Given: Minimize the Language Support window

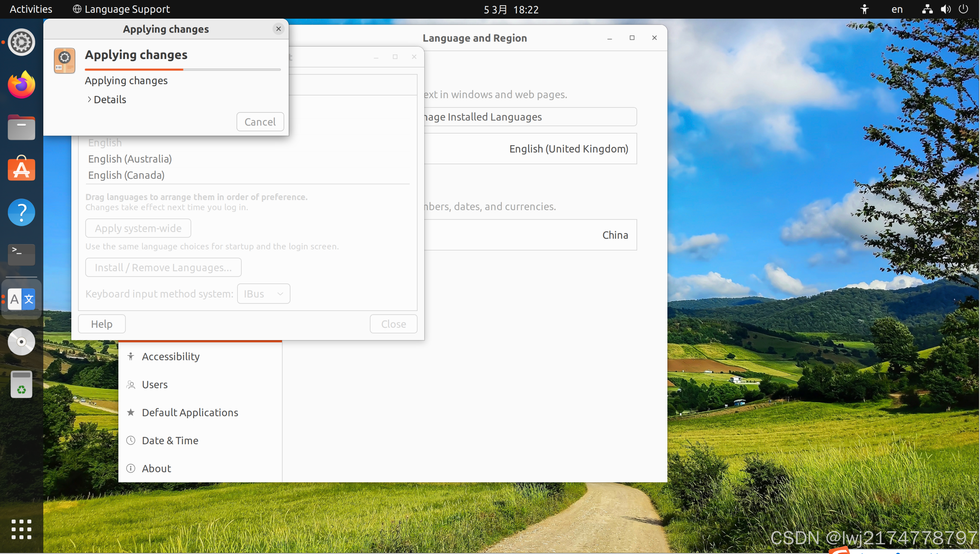Looking at the screenshot, I should click(376, 57).
